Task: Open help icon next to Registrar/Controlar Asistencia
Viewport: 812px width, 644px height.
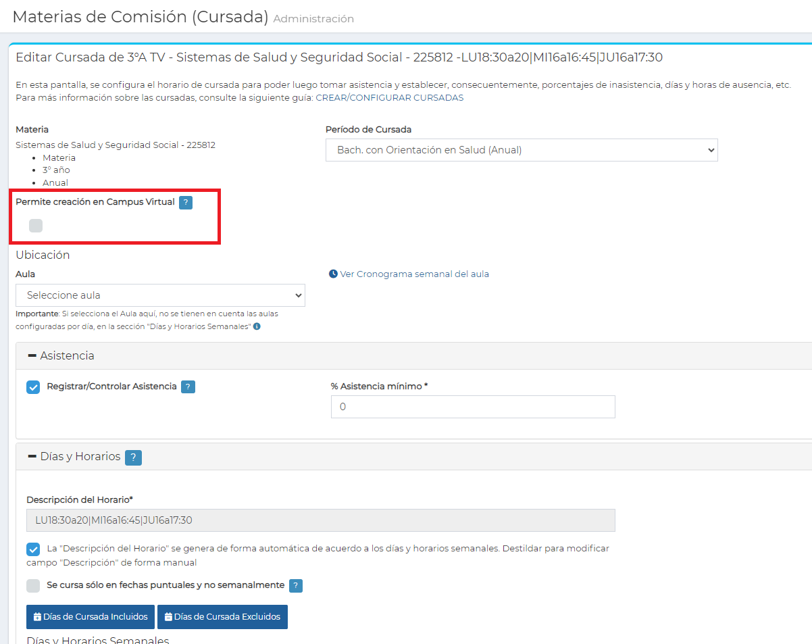Action: (x=188, y=387)
